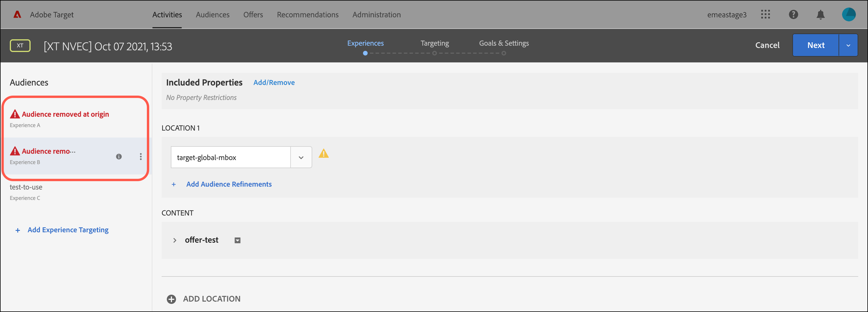Viewport: 868px width, 312px height.
Task: Click Add Audience Refinements link
Action: [229, 184]
